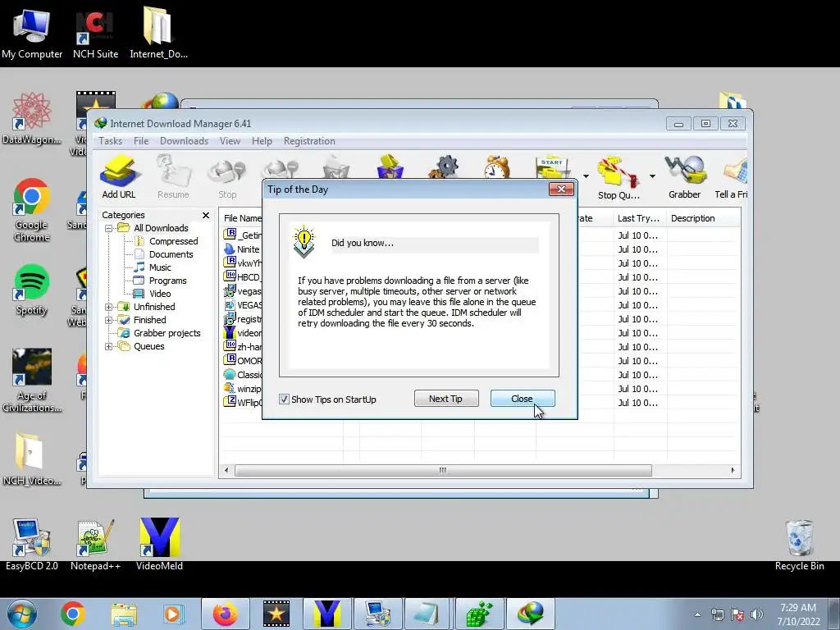The width and height of the screenshot is (840, 630).
Task: Click the Next Tip button
Action: pyautogui.click(x=446, y=399)
